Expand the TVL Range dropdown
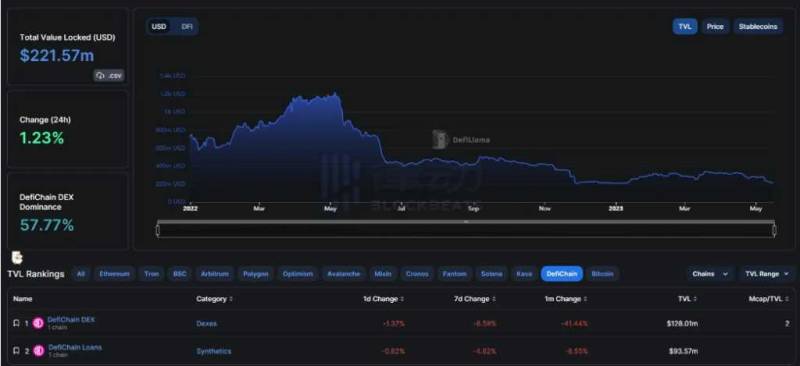The width and height of the screenshot is (800, 366). click(x=767, y=274)
